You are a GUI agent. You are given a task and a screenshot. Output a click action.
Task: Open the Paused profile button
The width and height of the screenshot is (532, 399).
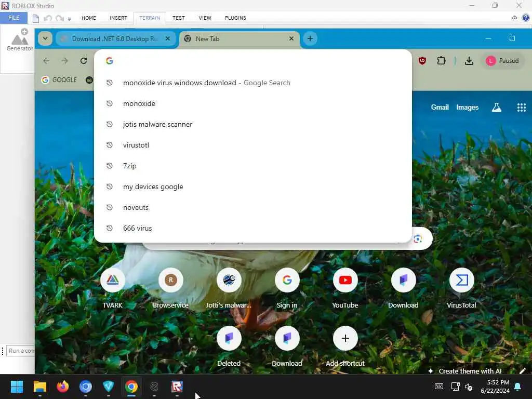pos(502,61)
